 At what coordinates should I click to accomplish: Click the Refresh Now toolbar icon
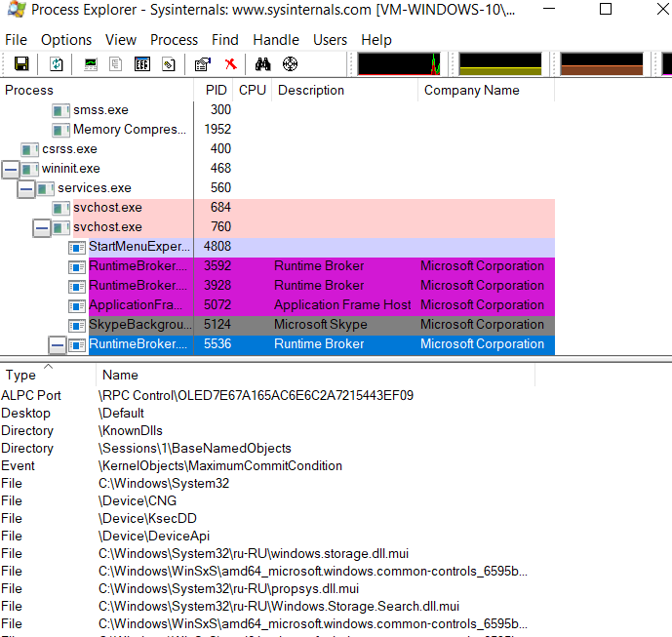click(57, 64)
